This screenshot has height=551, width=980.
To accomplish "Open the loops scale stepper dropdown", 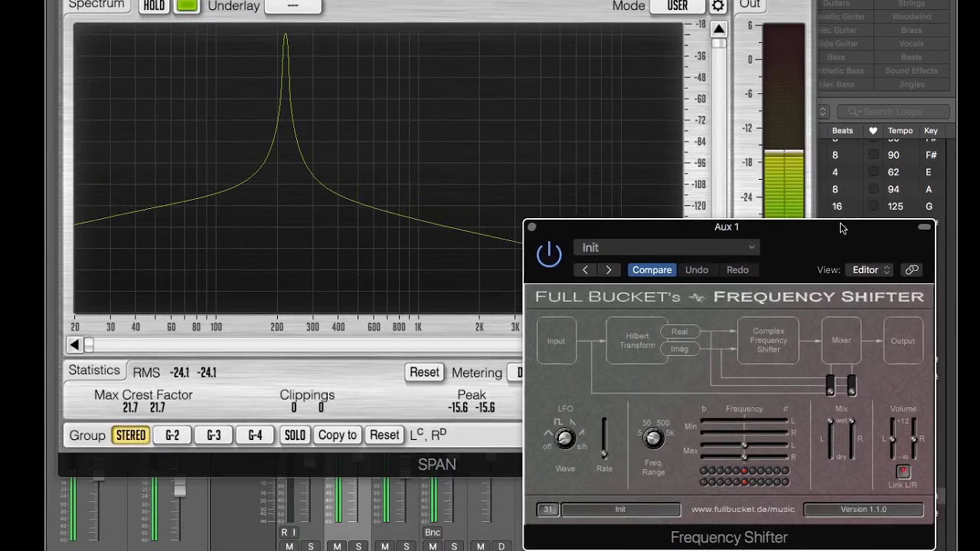I will point(823,112).
